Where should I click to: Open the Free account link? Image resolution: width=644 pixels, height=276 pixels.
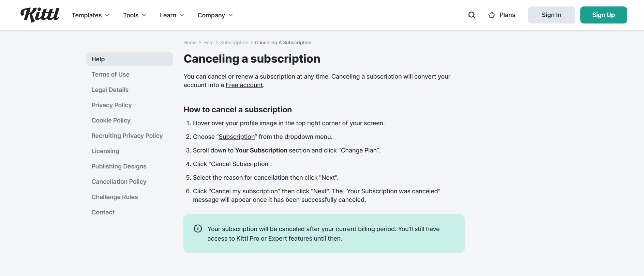click(244, 85)
